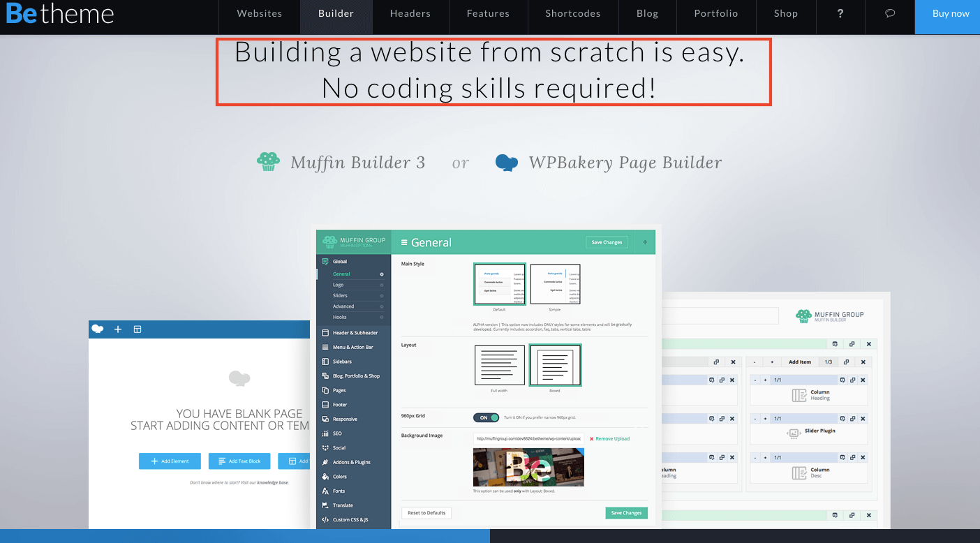Click the bottom Save Changes button
The height and width of the screenshot is (543, 980).
coord(626,513)
